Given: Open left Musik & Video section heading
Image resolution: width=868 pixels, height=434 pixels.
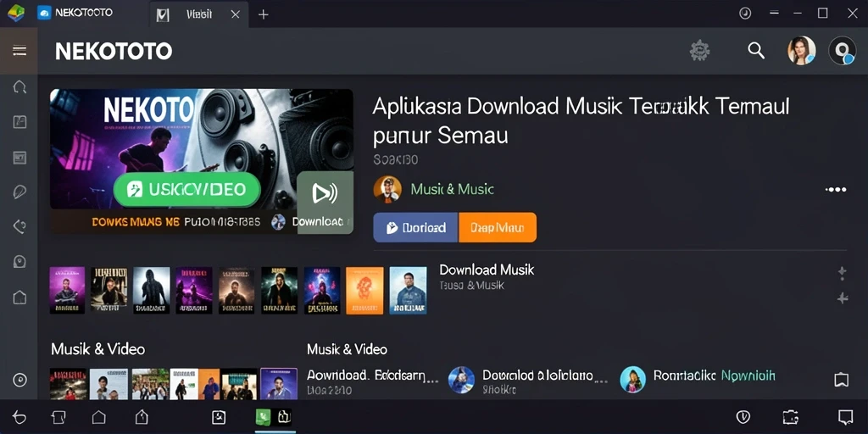Looking at the screenshot, I should (98, 349).
